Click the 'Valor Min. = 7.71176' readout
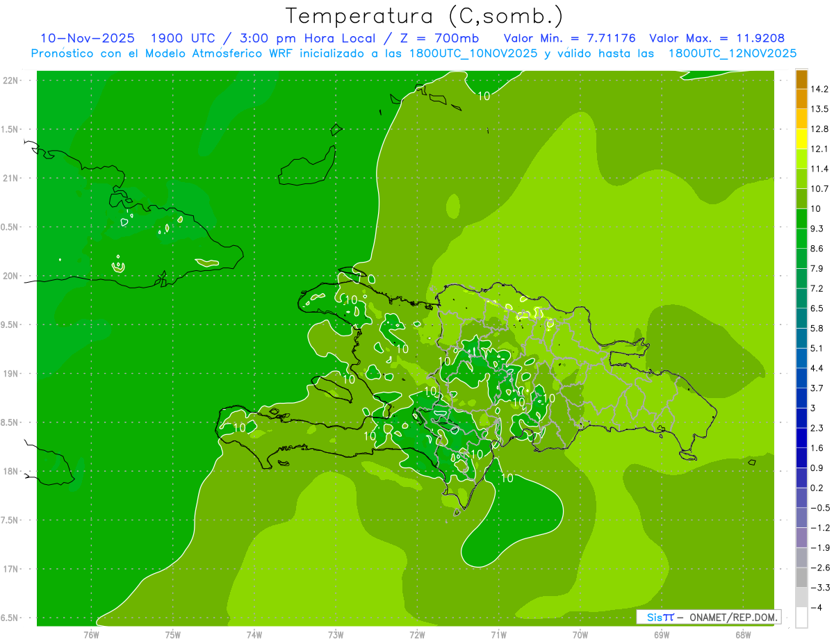This screenshot has width=834, height=644. [569, 38]
